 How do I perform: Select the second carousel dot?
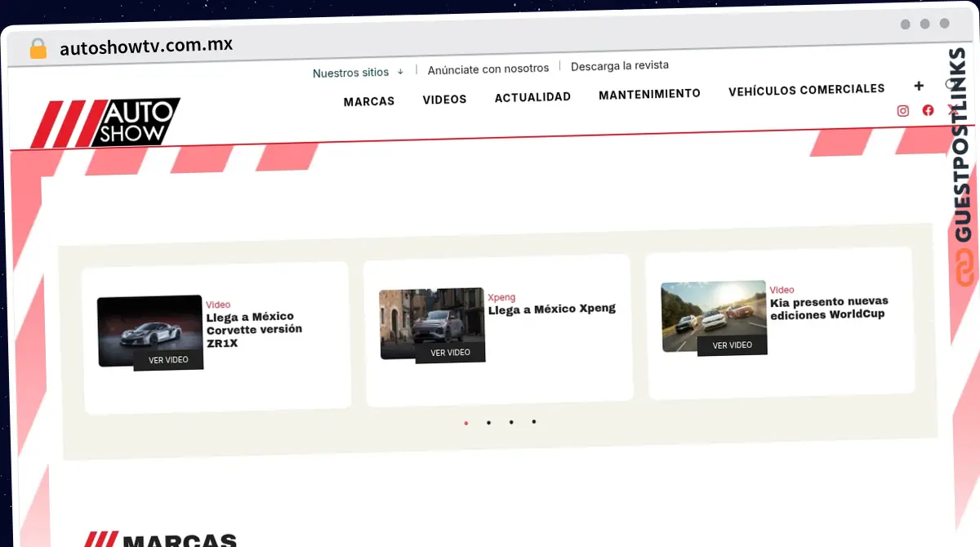tap(488, 423)
